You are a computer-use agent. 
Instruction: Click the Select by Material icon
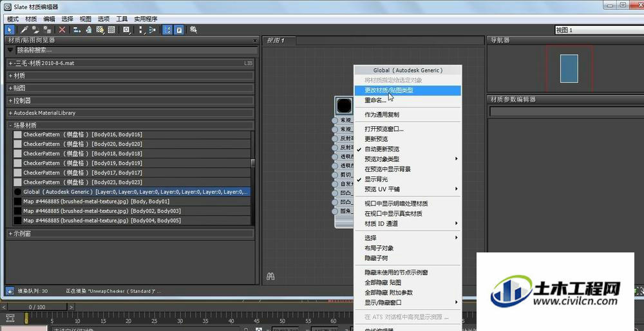point(193,30)
